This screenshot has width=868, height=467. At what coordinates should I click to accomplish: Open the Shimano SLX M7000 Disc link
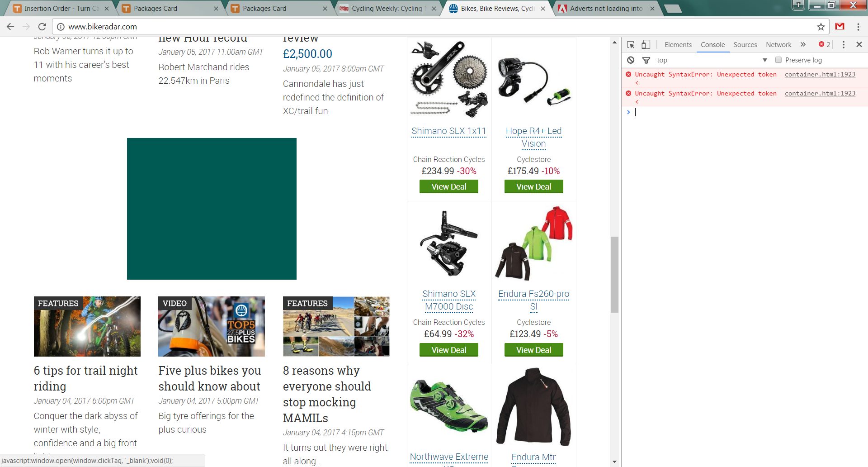pos(449,300)
